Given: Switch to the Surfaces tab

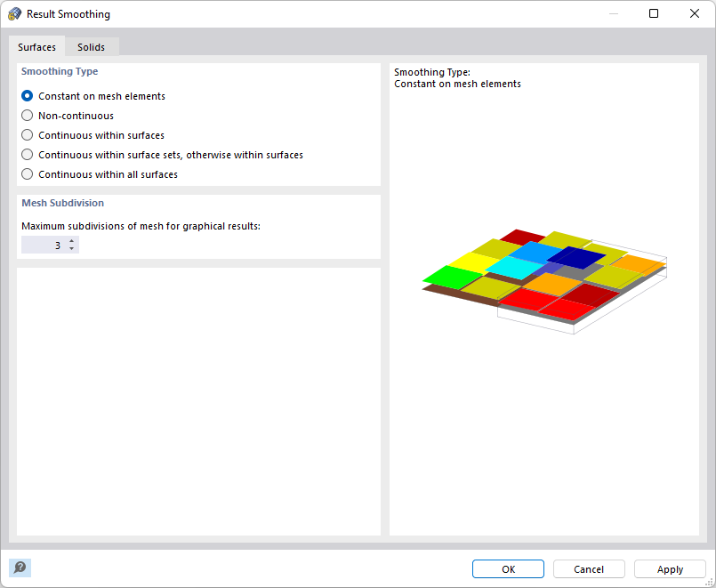Looking at the screenshot, I should coord(37,47).
